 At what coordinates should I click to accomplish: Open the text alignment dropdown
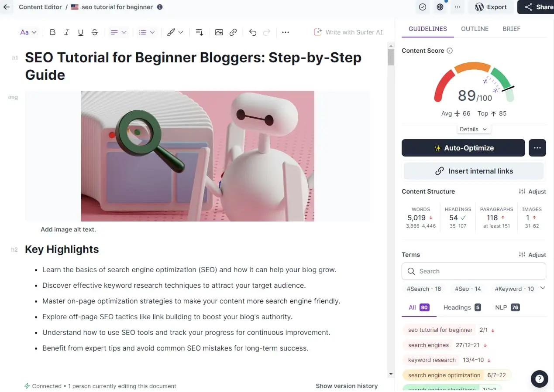coord(118,32)
